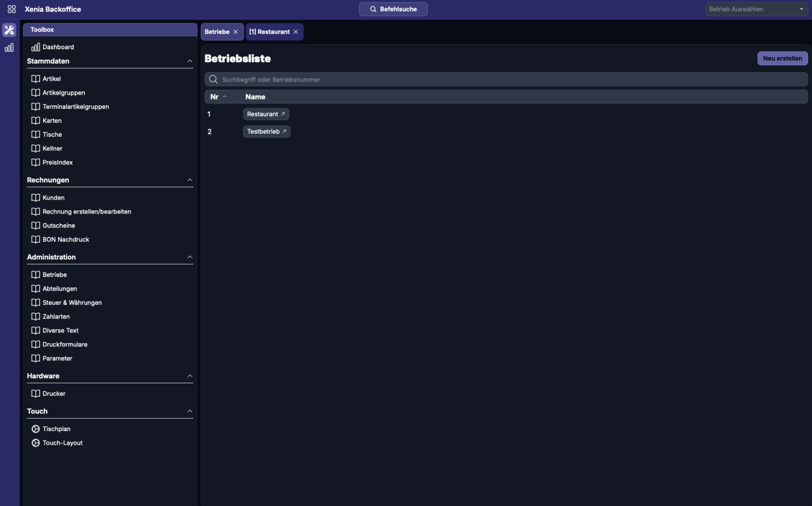Close the Betriebe tab
The height and width of the screenshot is (506, 812).
[236, 32]
